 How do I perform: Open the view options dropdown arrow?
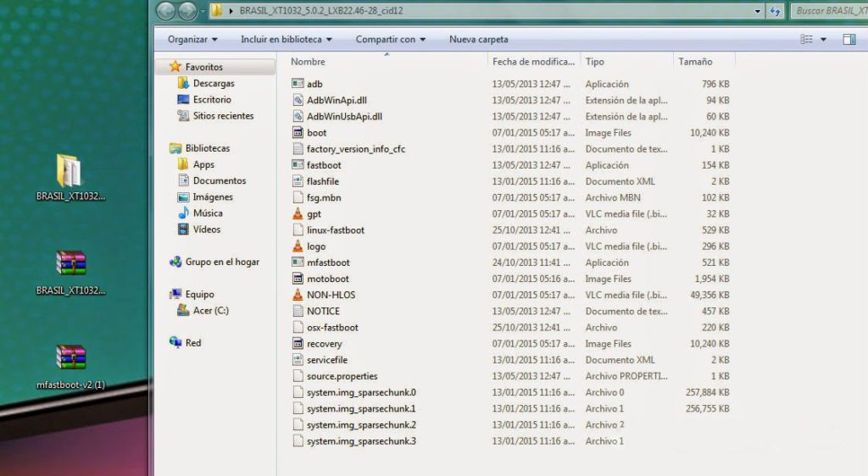click(823, 39)
